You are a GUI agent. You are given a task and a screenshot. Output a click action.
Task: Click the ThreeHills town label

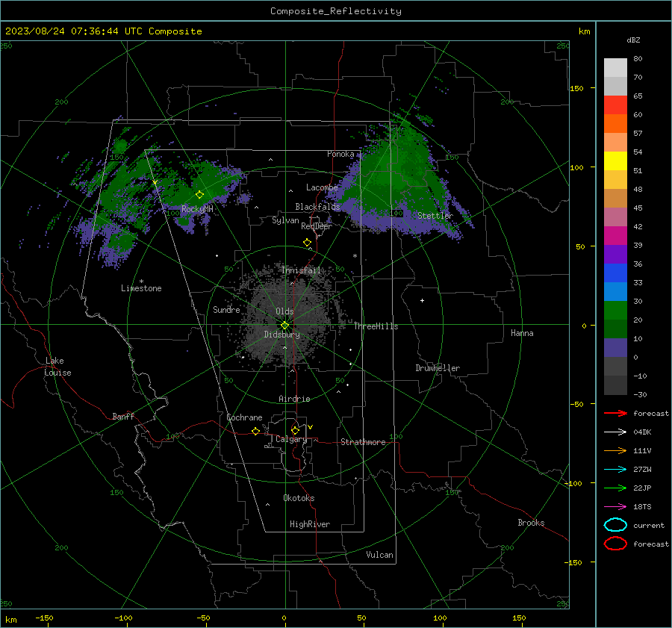click(376, 326)
